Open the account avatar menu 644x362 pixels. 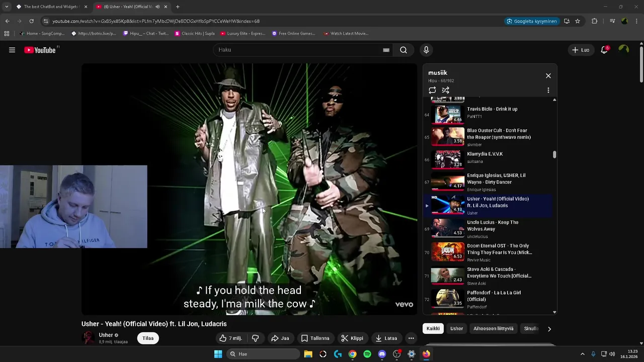coord(624,49)
